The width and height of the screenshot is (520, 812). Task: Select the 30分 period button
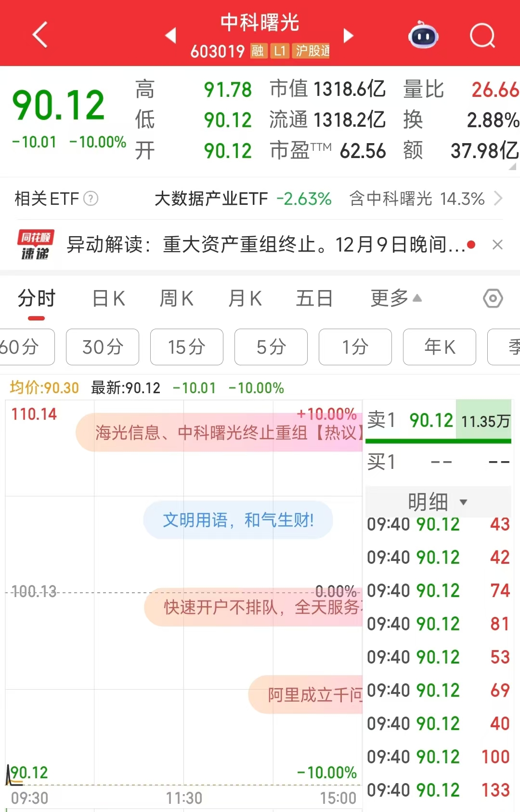click(x=103, y=347)
